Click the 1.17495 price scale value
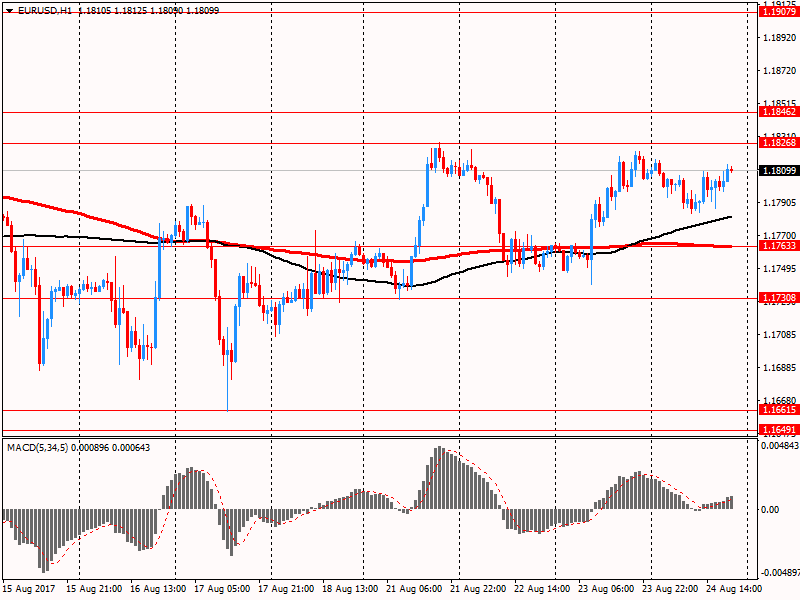The height and width of the screenshot is (600, 800). point(779,269)
